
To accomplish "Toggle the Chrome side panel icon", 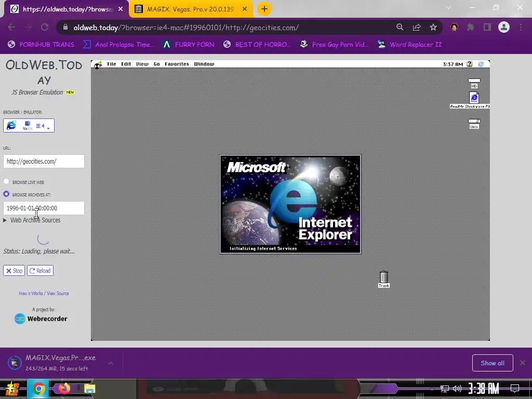I will pos(487,27).
